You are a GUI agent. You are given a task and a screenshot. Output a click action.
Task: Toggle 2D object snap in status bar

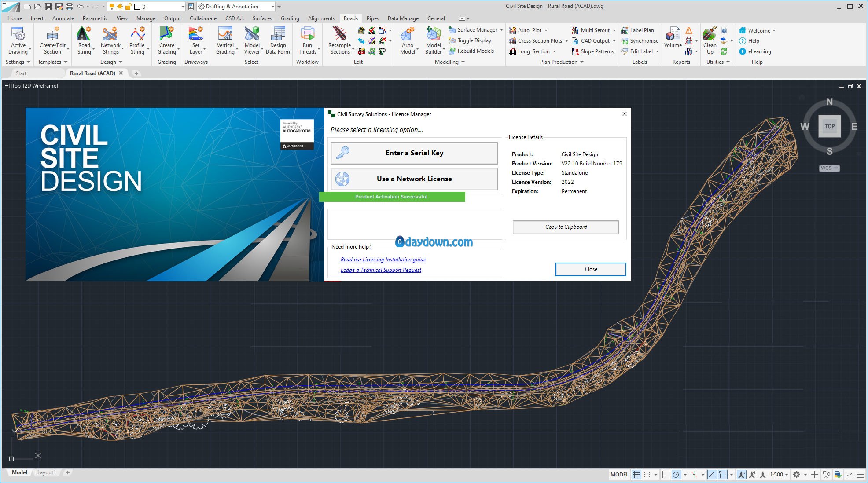click(723, 475)
